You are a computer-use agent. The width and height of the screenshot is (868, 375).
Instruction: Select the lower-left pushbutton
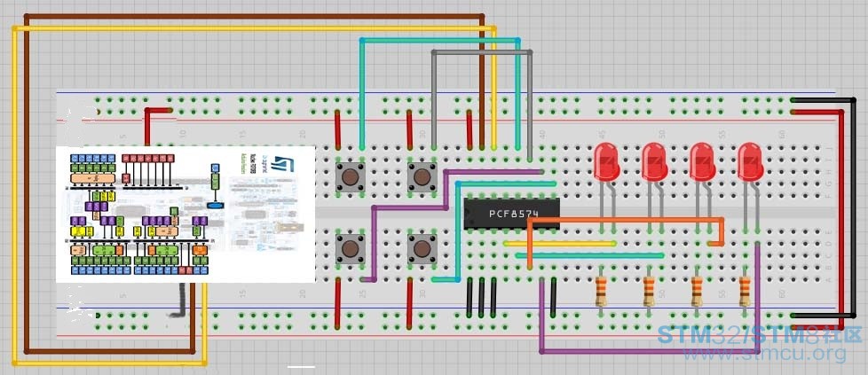click(x=350, y=249)
